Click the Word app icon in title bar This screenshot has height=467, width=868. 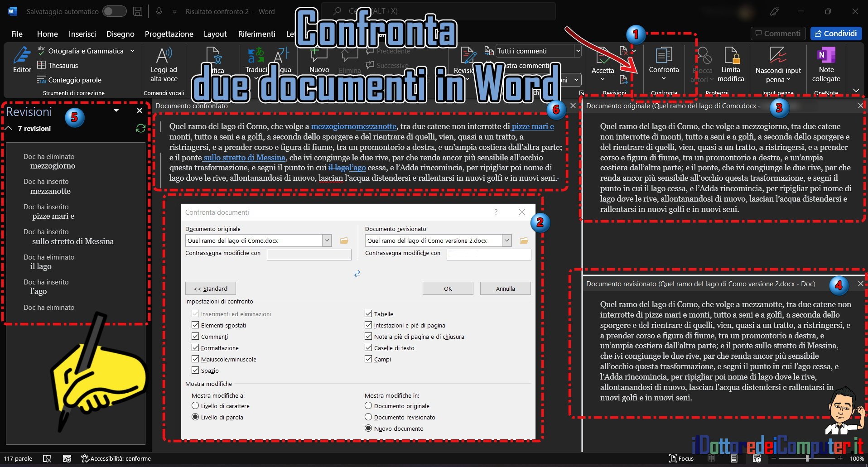[12, 11]
